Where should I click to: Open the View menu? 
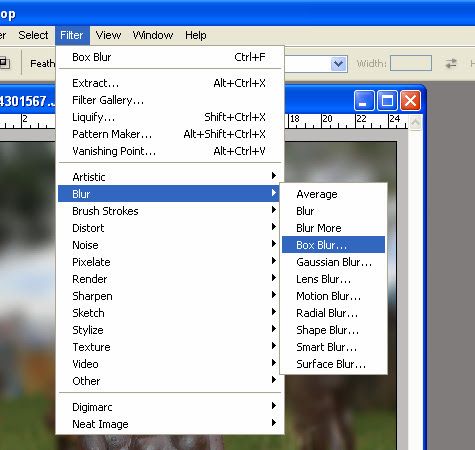[108, 35]
